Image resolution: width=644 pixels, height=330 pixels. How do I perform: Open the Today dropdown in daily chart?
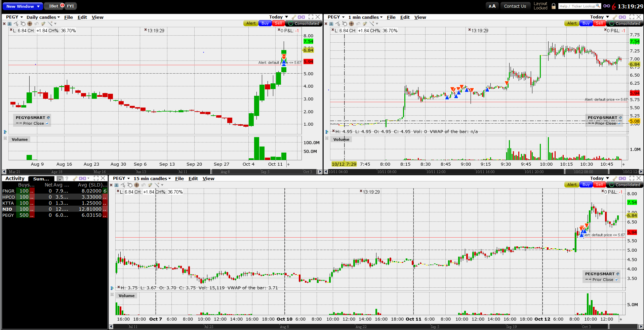tap(279, 17)
